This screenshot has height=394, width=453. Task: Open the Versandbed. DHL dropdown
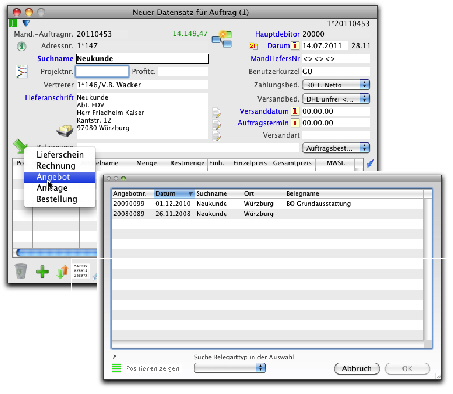tap(336, 99)
